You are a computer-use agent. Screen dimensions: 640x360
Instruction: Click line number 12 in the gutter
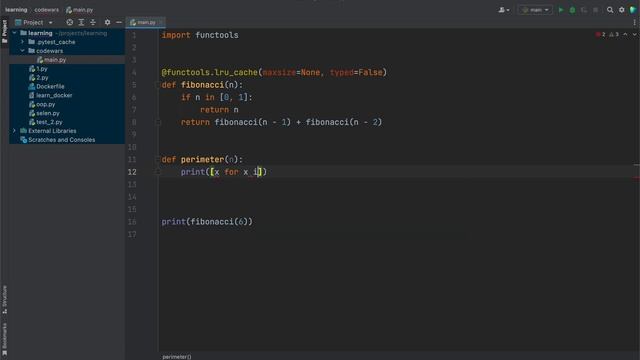point(132,172)
